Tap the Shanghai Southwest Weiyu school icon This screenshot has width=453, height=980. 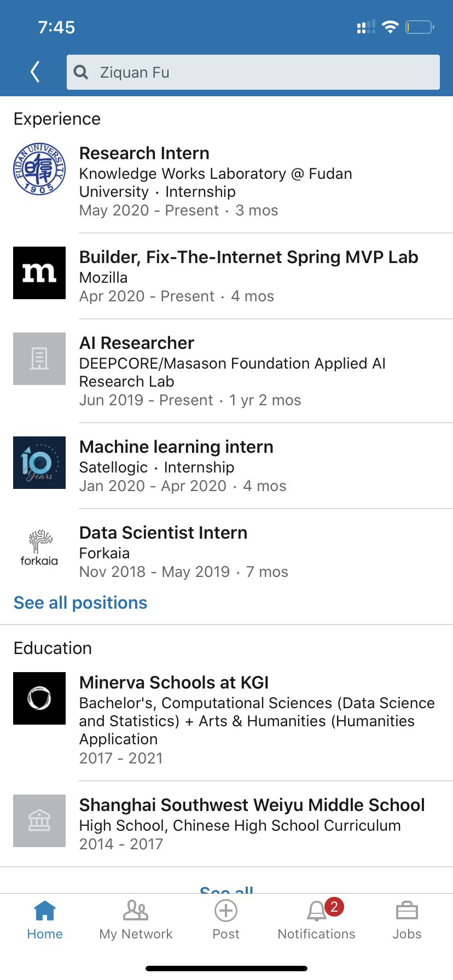tap(39, 821)
